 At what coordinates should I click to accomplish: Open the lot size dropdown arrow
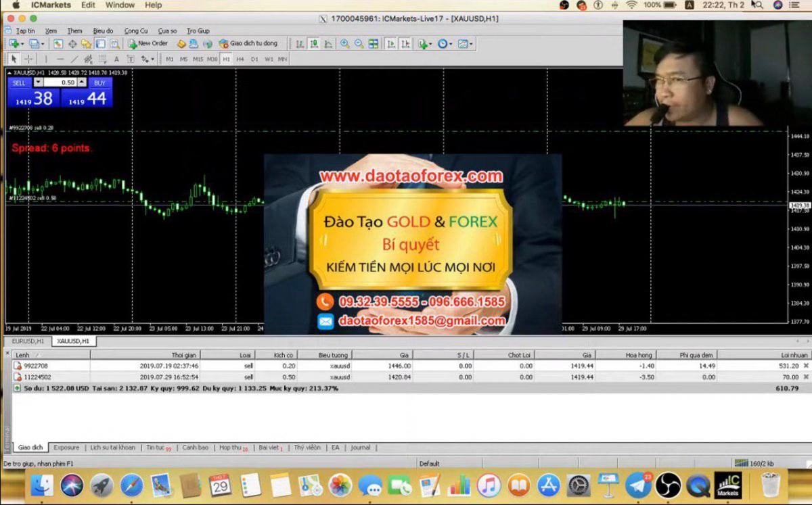tap(38, 82)
